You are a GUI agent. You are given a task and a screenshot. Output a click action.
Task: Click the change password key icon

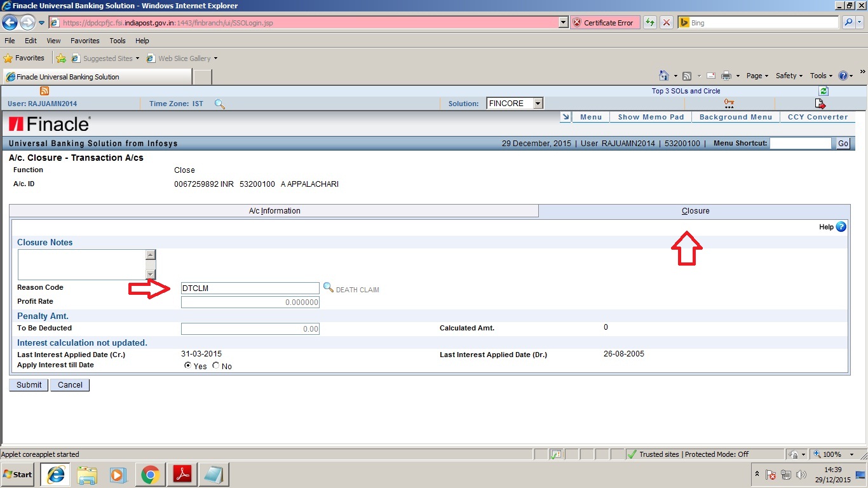coord(729,103)
